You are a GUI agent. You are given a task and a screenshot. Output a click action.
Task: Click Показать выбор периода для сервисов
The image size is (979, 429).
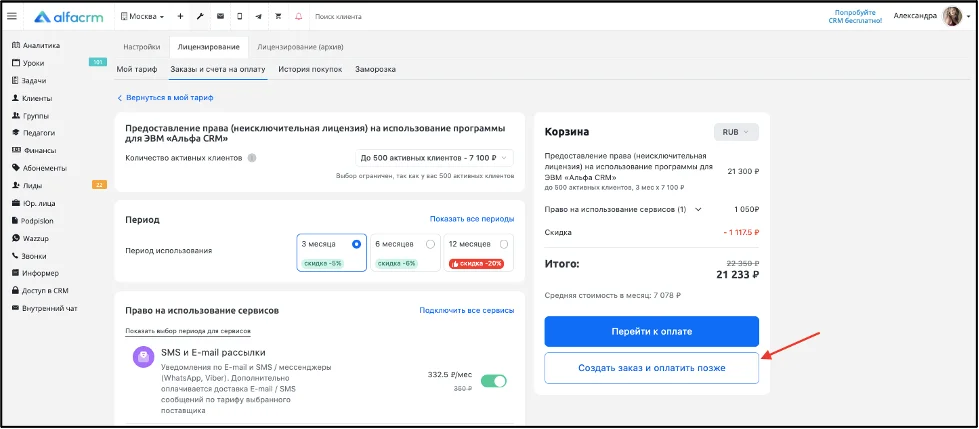(x=188, y=331)
